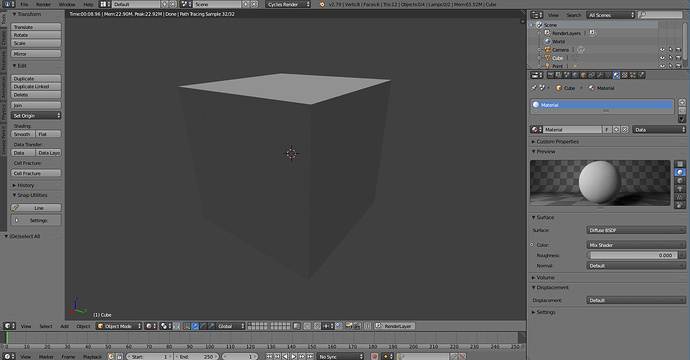Click the play animation reverse icon
The width and height of the screenshot is (690, 360).
tap(285, 356)
